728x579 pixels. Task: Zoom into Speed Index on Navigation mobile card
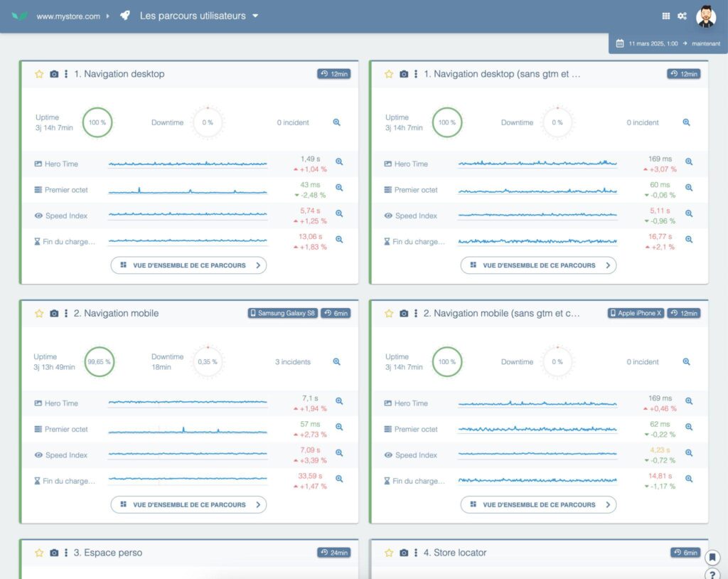(339, 453)
